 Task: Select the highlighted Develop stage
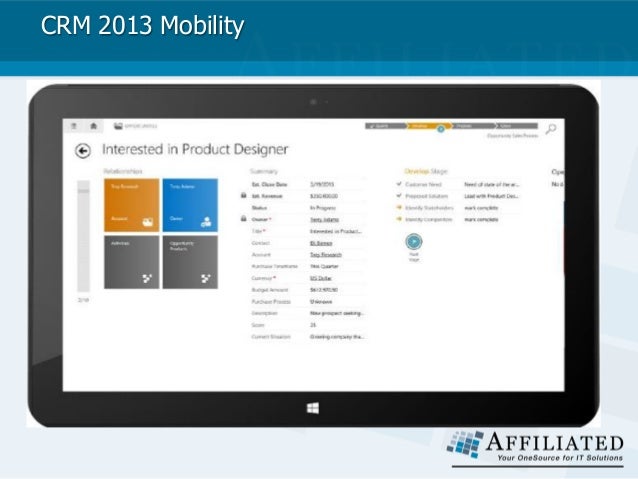[x=427, y=126]
